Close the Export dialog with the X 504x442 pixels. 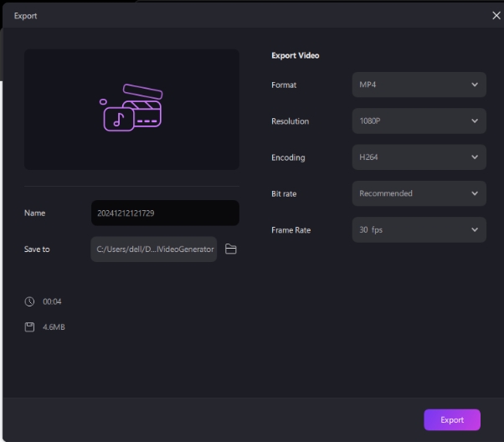click(495, 16)
